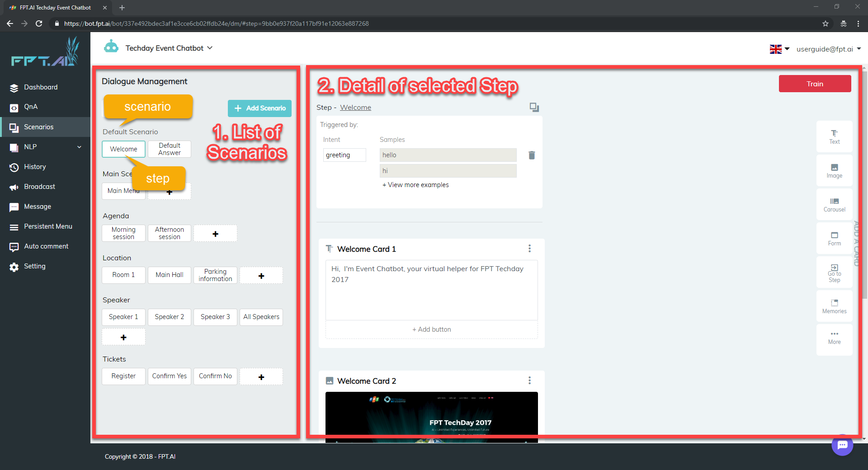Select the Morning session step
This screenshot has width=868, height=470.
[123, 233]
